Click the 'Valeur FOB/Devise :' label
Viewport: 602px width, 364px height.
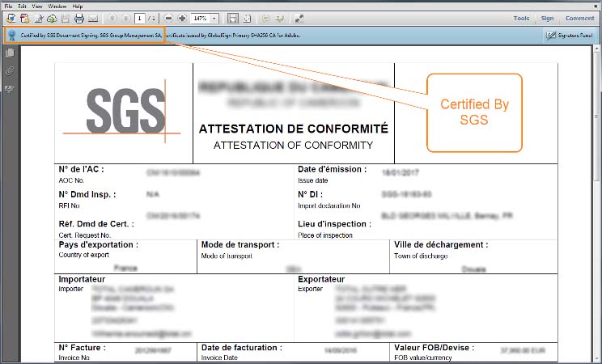[x=435, y=348]
